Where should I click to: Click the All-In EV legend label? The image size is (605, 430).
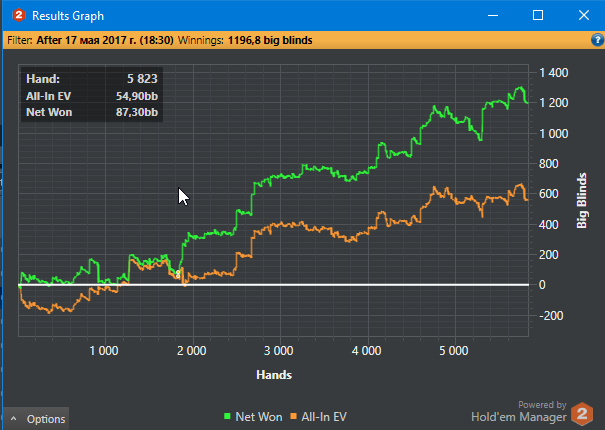point(324,417)
